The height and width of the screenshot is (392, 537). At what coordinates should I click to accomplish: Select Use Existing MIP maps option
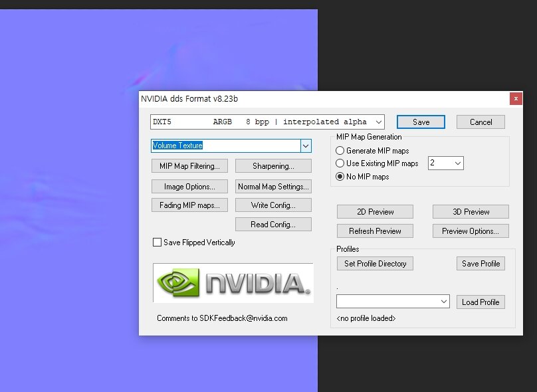(340, 163)
